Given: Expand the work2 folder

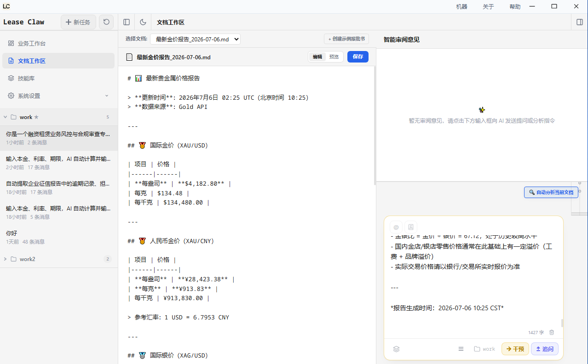Looking at the screenshot, I should pos(6,259).
